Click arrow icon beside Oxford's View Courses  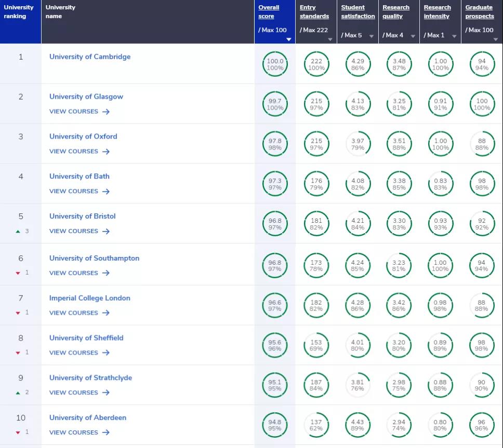[106, 152]
